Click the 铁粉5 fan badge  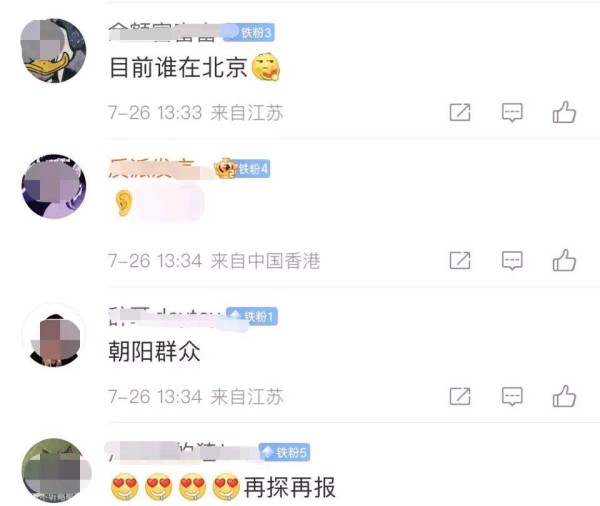(284, 452)
